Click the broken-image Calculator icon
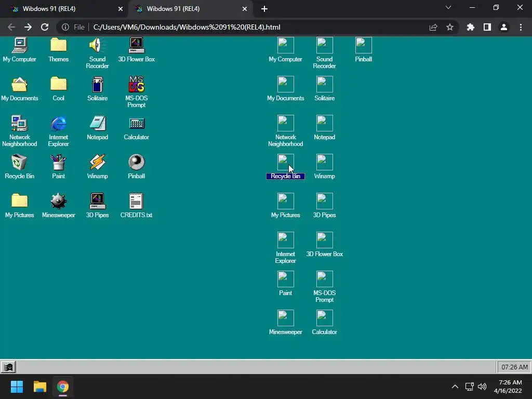The height and width of the screenshot is (399, 532). (324, 318)
